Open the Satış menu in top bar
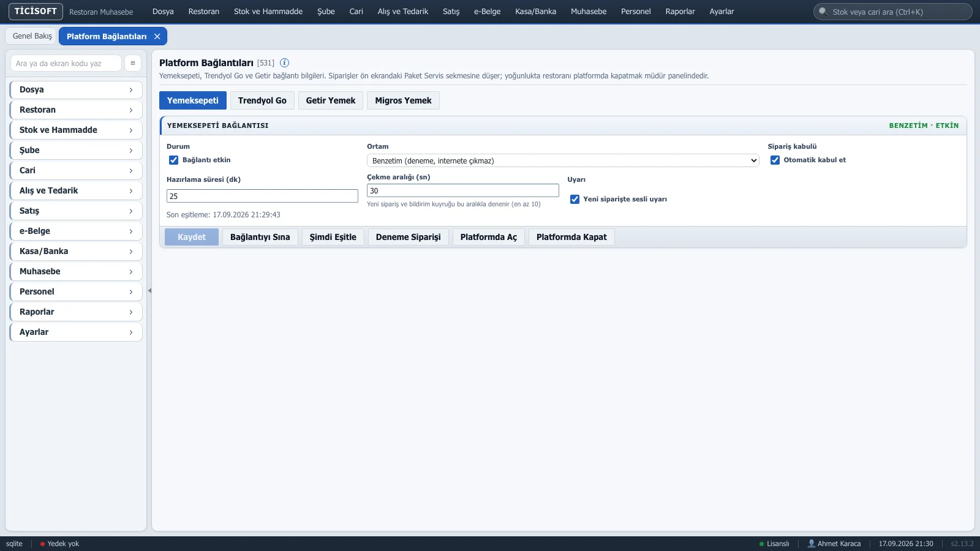This screenshot has height=551, width=980. click(451, 12)
